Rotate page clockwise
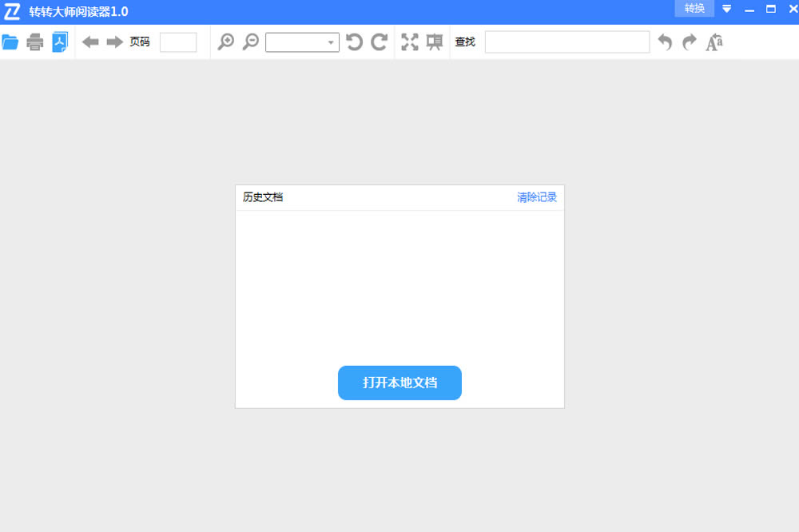Viewport: 799px width, 532px height. point(380,42)
